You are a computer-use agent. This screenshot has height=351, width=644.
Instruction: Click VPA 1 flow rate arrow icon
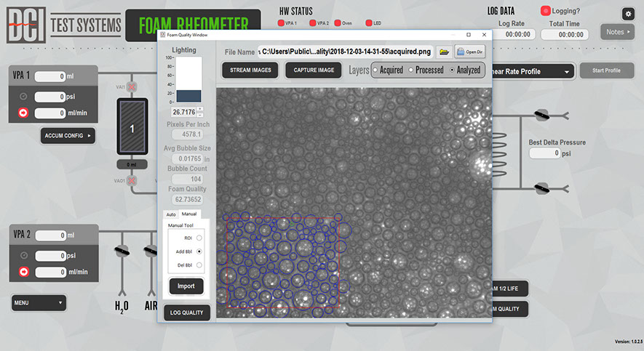point(23,113)
